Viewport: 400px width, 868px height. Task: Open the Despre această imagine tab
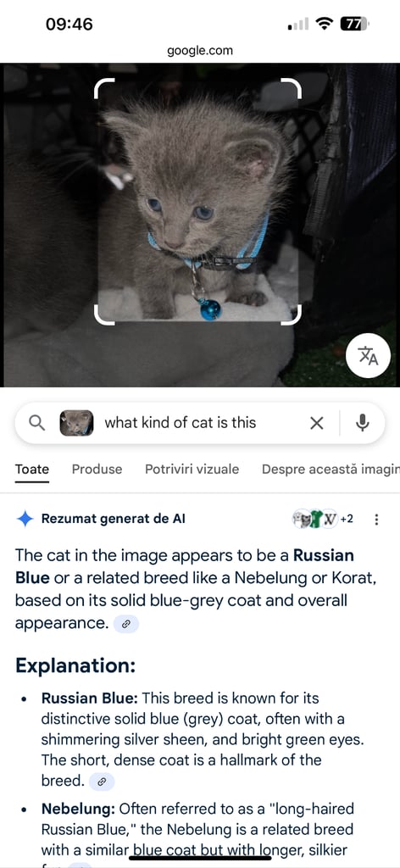tap(331, 470)
